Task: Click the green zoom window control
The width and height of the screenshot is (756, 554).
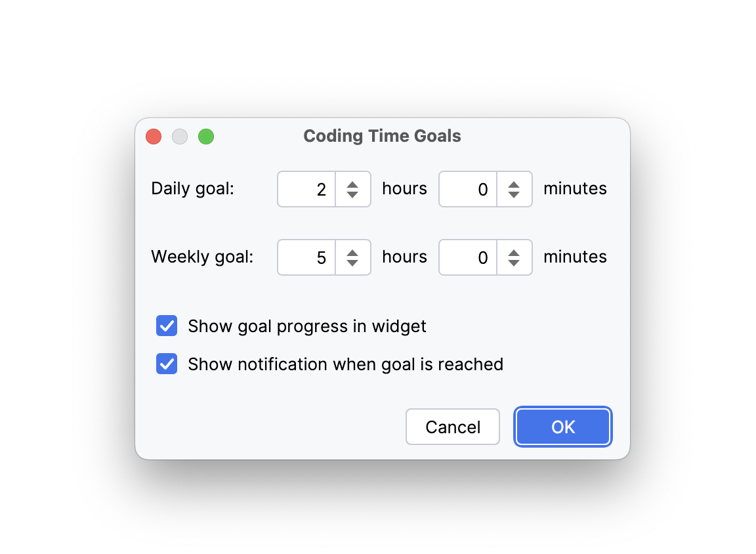Action: pyautogui.click(x=206, y=137)
